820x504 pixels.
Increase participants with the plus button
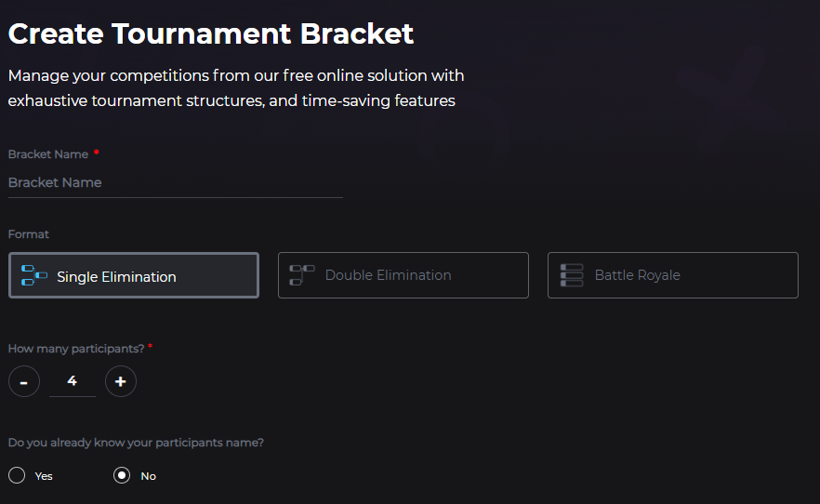click(121, 381)
